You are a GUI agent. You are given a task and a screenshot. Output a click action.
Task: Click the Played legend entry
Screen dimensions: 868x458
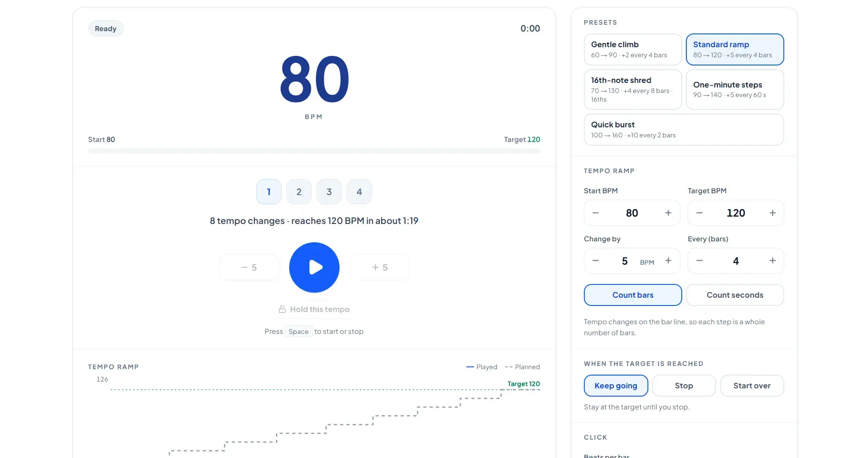point(481,367)
